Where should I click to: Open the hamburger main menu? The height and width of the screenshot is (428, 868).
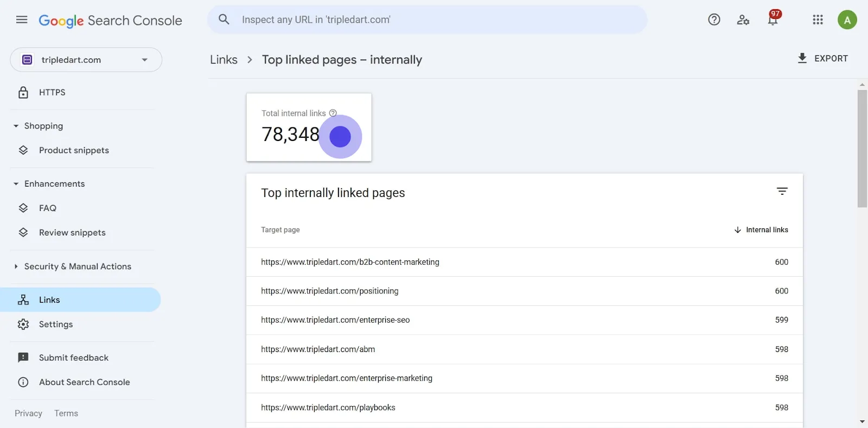[22, 20]
